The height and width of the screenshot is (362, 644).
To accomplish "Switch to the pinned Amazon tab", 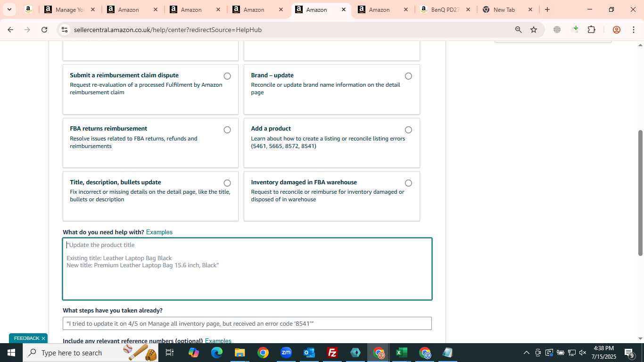I will 28,9.
